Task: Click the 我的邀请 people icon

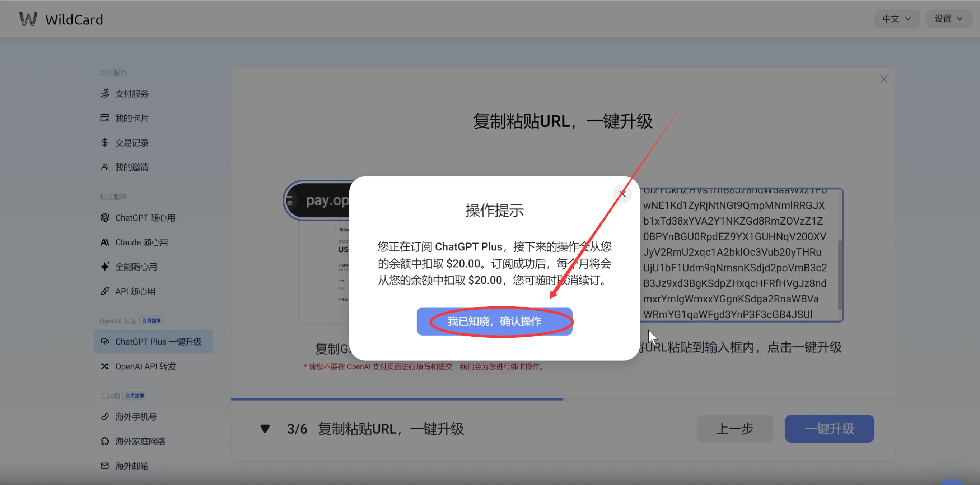Action: pyautogui.click(x=104, y=167)
